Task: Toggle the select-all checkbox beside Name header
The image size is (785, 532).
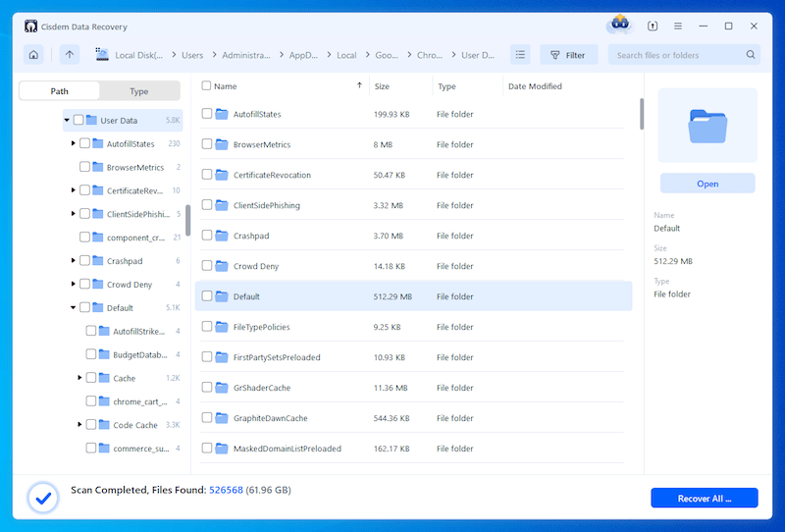Action: pos(206,85)
